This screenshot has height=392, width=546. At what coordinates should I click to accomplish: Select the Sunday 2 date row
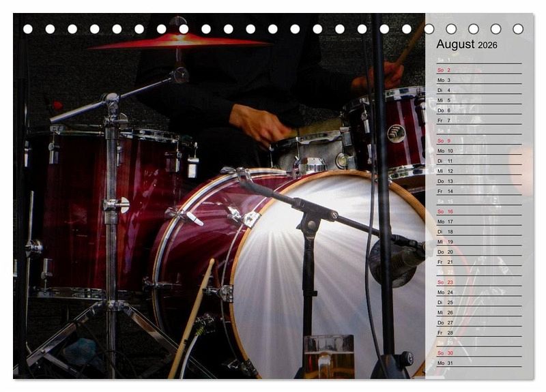[x=478, y=70]
